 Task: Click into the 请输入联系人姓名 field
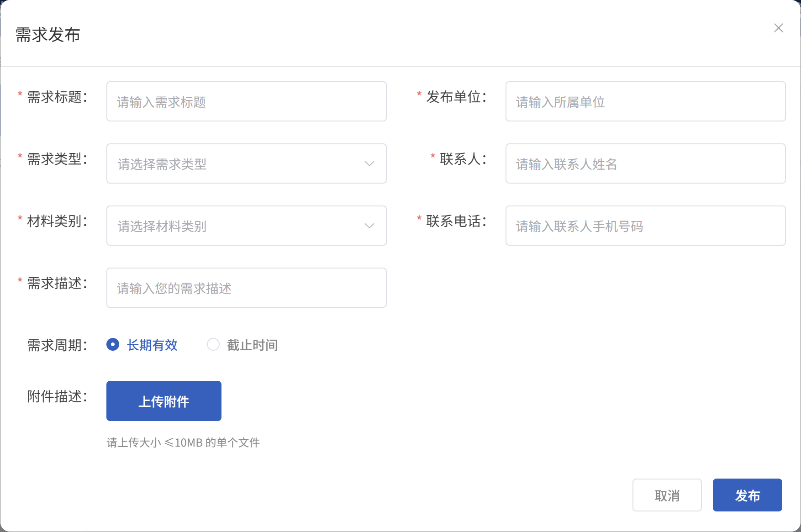click(x=645, y=164)
